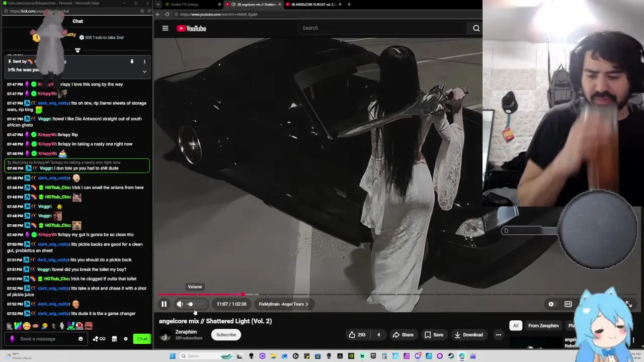Image resolution: width=644 pixels, height=362 pixels.
Task: Switch to ANGELCORE PLAYLIST vol. 2 tab
Action: click(312, 5)
